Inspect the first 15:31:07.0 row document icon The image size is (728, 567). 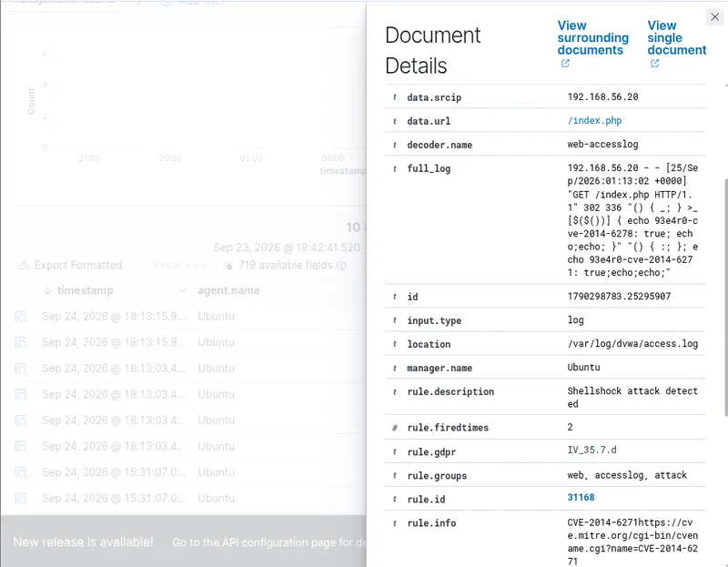21,472
